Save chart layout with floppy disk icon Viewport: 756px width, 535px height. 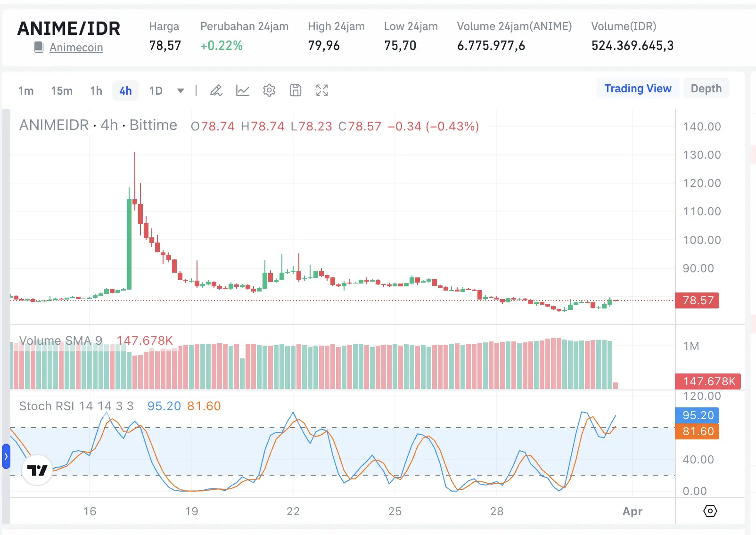point(296,90)
